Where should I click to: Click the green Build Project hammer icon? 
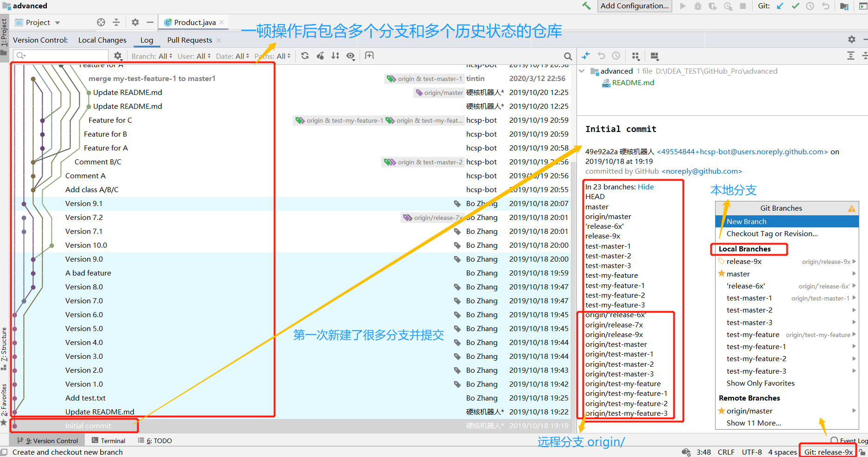tap(586, 6)
